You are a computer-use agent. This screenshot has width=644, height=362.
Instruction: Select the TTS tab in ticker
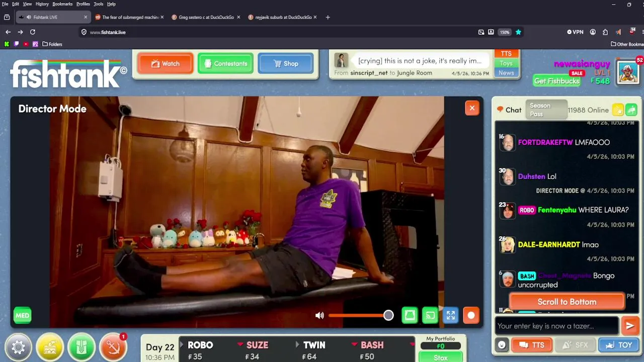pyautogui.click(x=506, y=54)
